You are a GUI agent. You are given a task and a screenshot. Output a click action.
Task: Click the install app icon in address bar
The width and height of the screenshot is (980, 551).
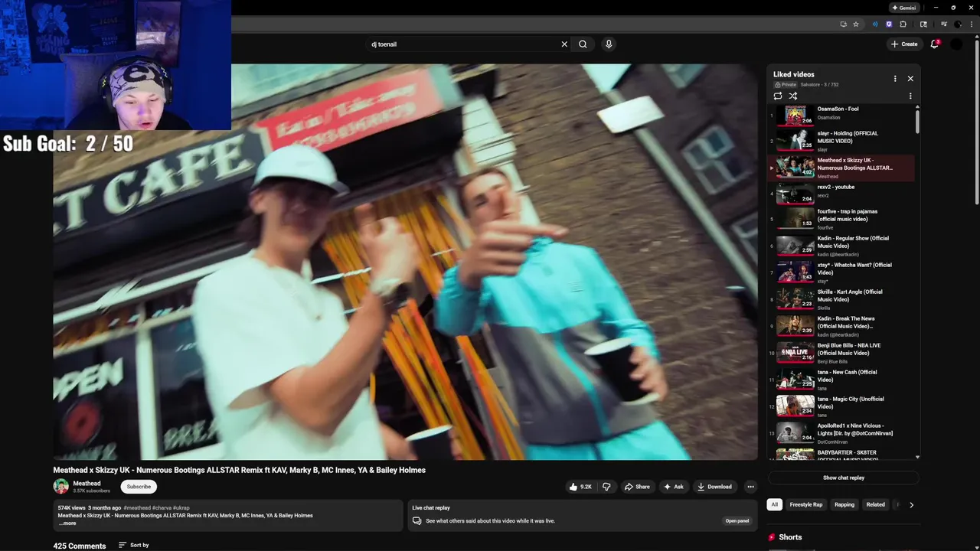point(843,24)
